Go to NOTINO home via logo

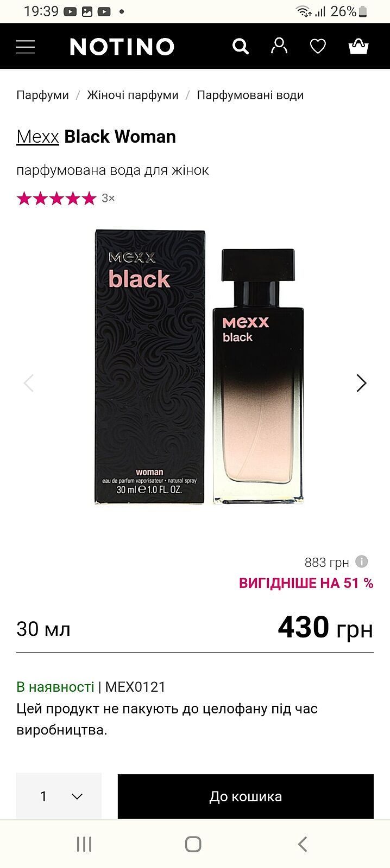point(122,47)
